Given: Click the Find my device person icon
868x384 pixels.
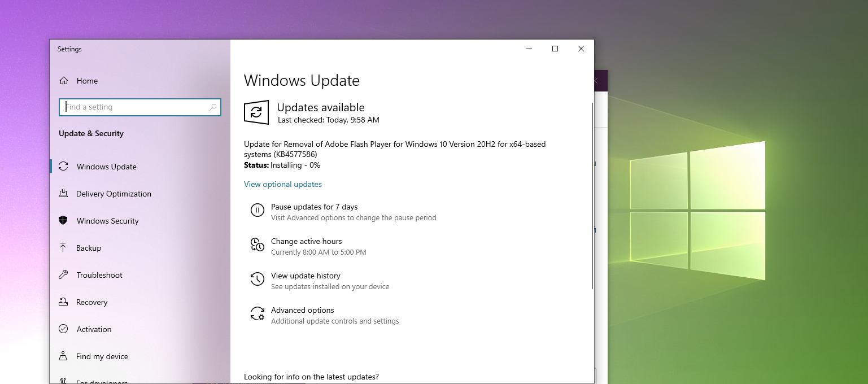Looking at the screenshot, I should pos(63,356).
